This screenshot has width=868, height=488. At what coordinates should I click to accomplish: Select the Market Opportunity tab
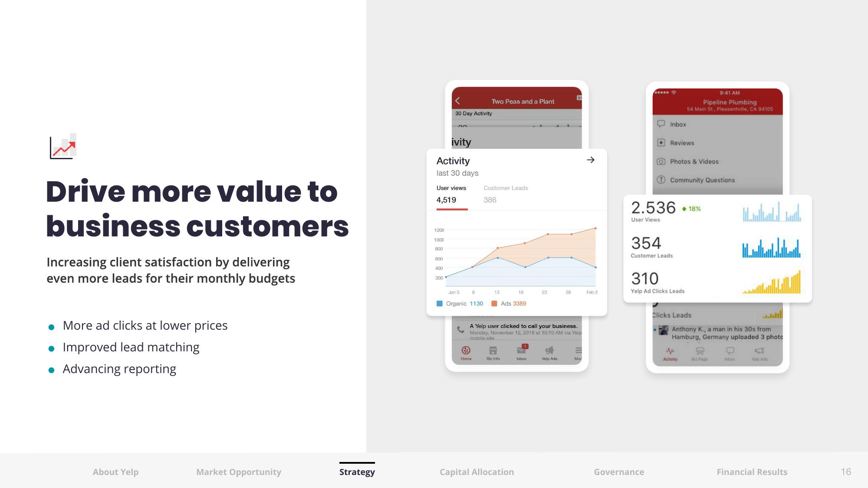(239, 472)
